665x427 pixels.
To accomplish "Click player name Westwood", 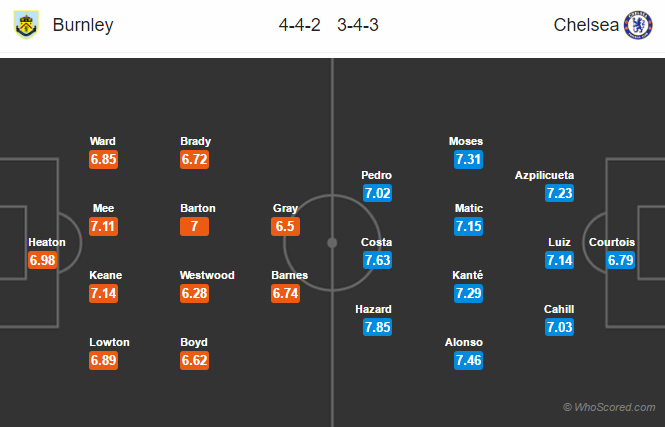I will point(207,275).
